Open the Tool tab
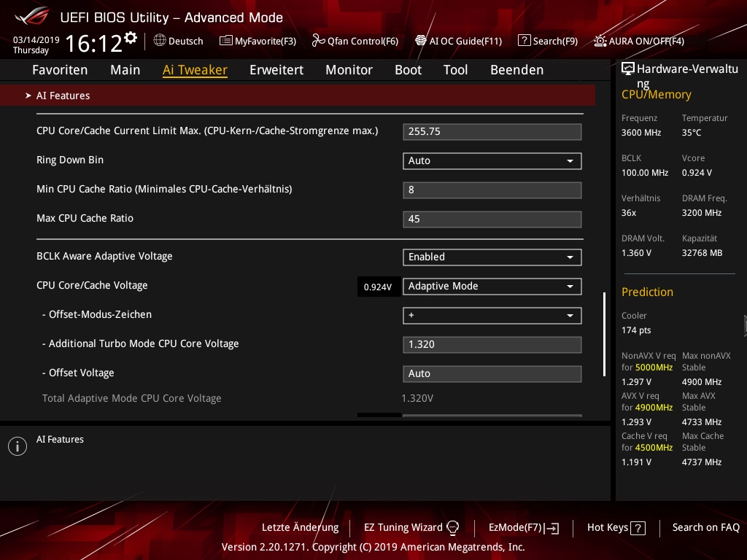This screenshot has height=560, width=747. coord(455,70)
